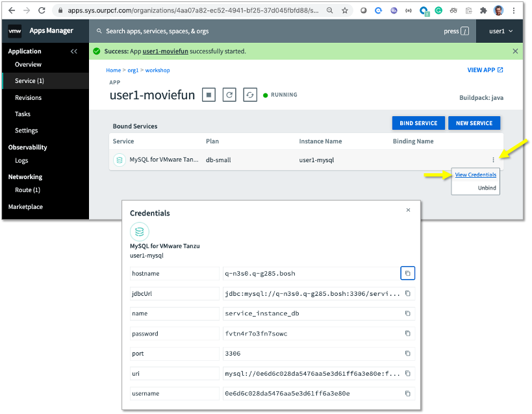
Task: Copy the uri value
Action: [x=407, y=373]
